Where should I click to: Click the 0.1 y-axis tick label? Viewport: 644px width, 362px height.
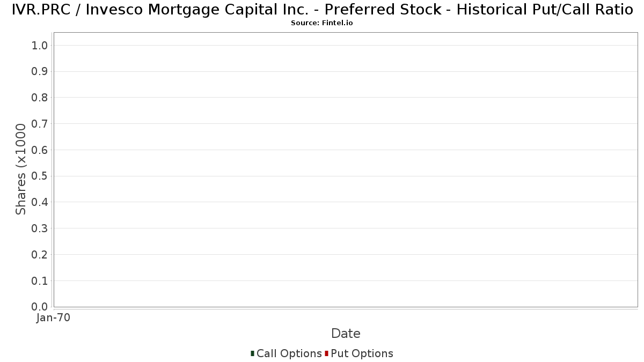tap(40, 281)
